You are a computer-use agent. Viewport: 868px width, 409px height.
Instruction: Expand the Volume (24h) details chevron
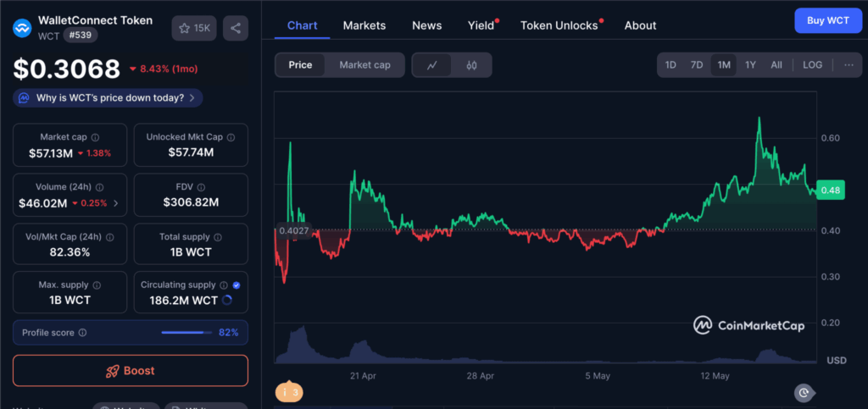[x=116, y=203]
